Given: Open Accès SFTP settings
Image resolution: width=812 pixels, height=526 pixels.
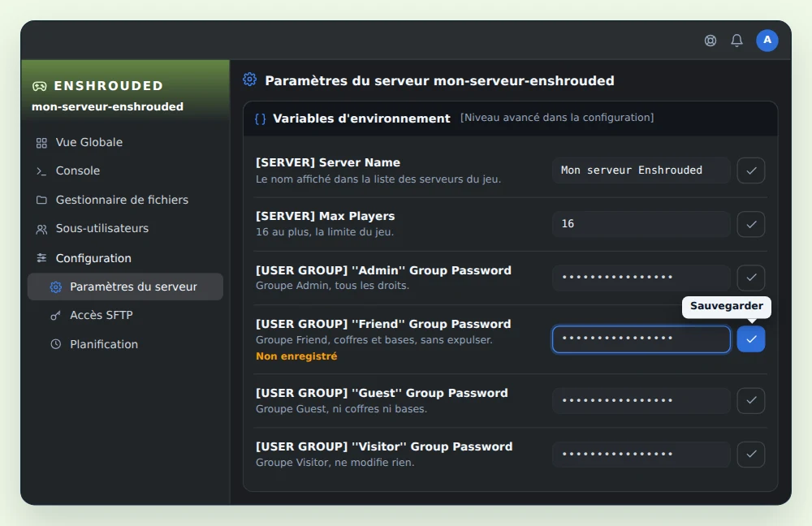Looking at the screenshot, I should 125,315.
